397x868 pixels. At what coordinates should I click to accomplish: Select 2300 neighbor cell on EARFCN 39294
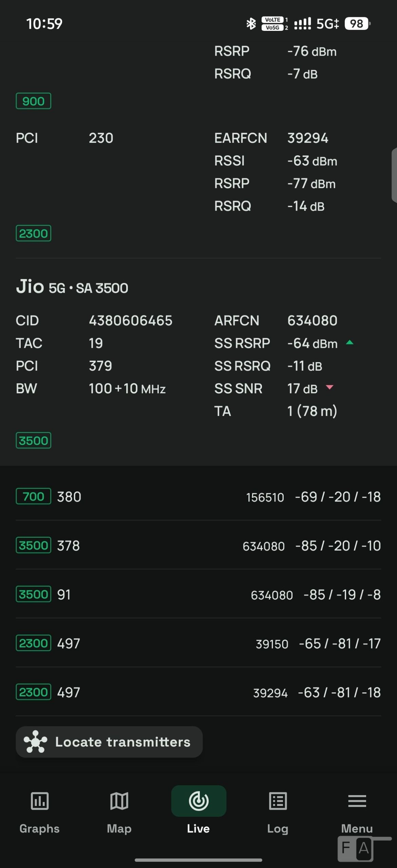(198, 692)
